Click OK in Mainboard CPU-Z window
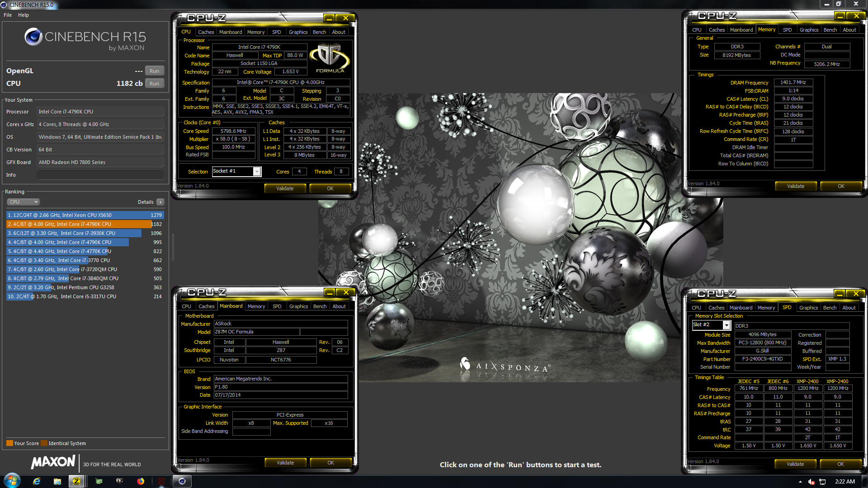The width and height of the screenshot is (868, 488). point(331,463)
